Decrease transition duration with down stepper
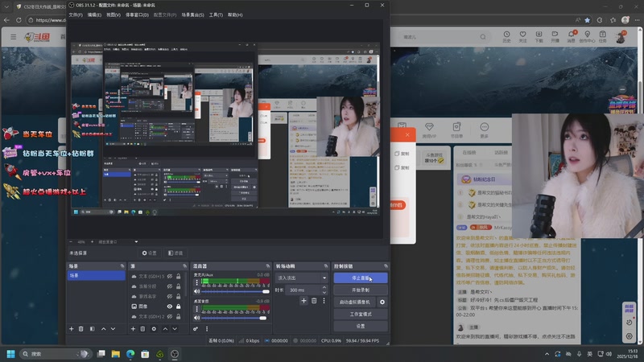Image resolution: width=644 pixels, height=362 pixels. tap(324, 292)
